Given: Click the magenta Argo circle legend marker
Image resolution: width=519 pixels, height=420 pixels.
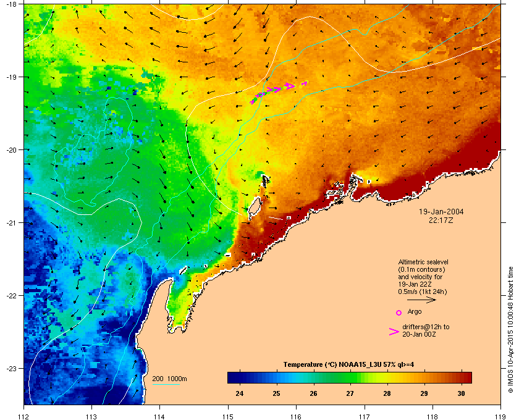Looking at the screenshot, I should tap(399, 313).
